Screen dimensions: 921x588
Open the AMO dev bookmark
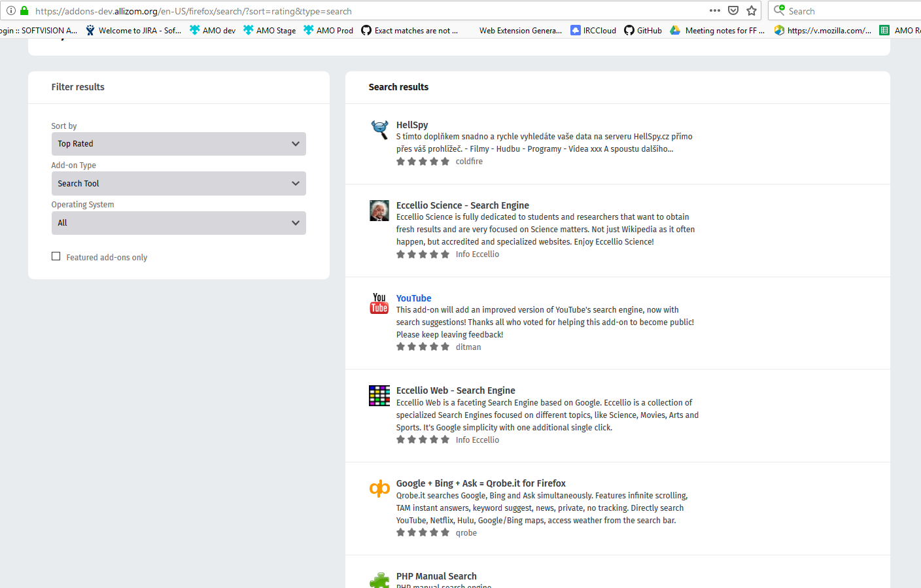pos(213,30)
